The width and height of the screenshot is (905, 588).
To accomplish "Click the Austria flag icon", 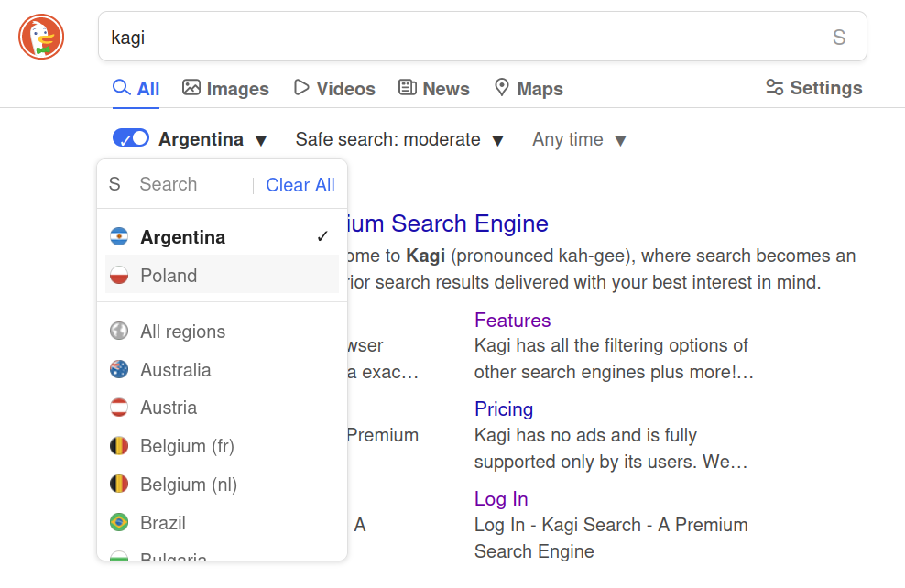I will pos(119,408).
